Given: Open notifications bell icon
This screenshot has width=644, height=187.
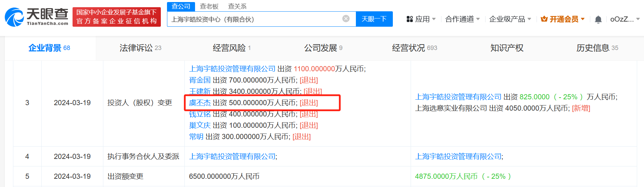Looking at the screenshot, I should (x=598, y=19).
